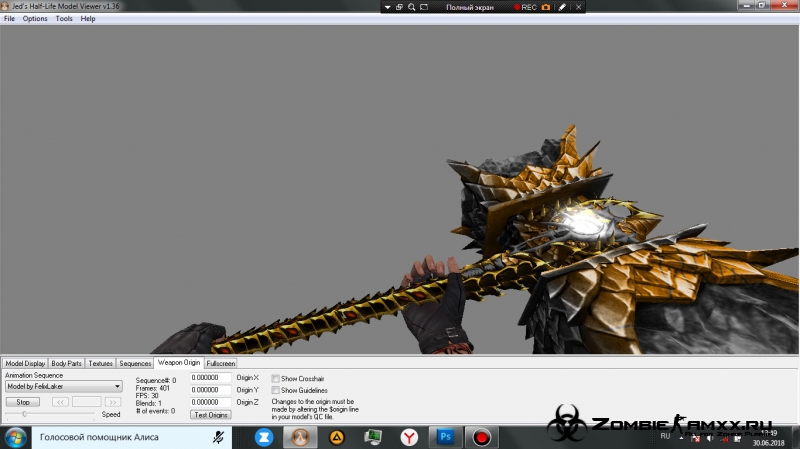The width and height of the screenshot is (800, 449).
Task: Close the recorder bar with its X
Action: pos(579,7)
